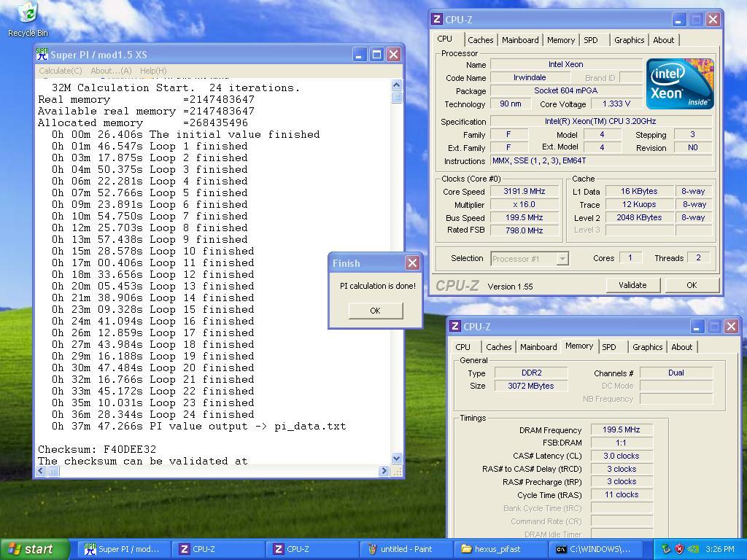Image resolution: width=747 pixels, height=560 pixels.
Task: Maximize the Super PI window
Action: (x=376, y=54)
